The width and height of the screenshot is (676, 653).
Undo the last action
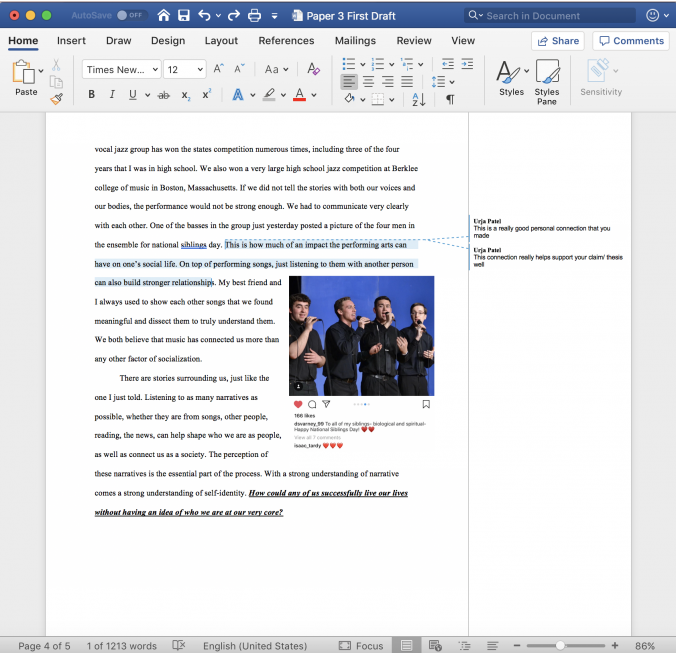204,16
